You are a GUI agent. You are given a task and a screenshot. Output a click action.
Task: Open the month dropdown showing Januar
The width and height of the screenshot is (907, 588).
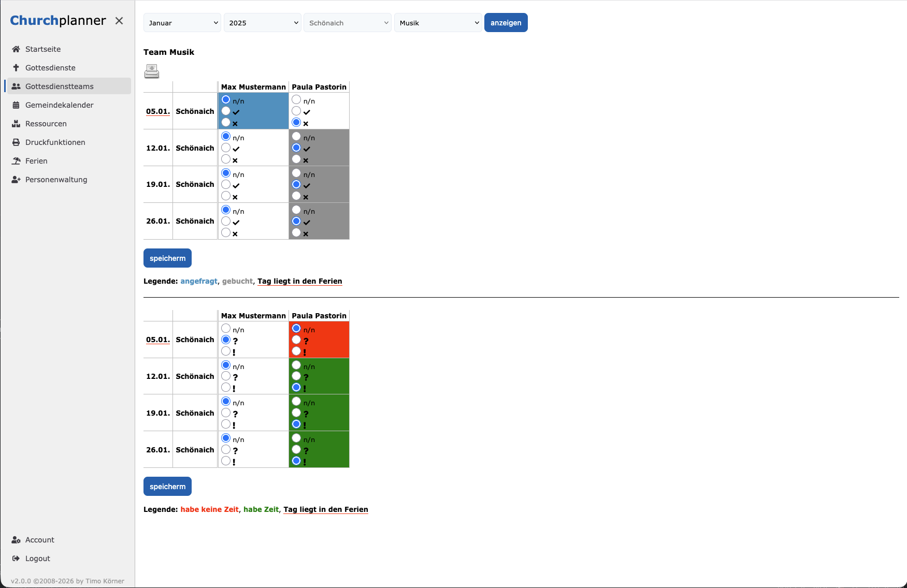tap(182, 23)
